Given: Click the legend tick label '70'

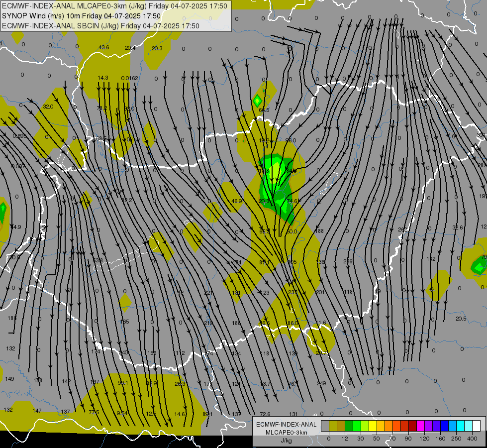Looking at the screenshot, I should 392,439.
